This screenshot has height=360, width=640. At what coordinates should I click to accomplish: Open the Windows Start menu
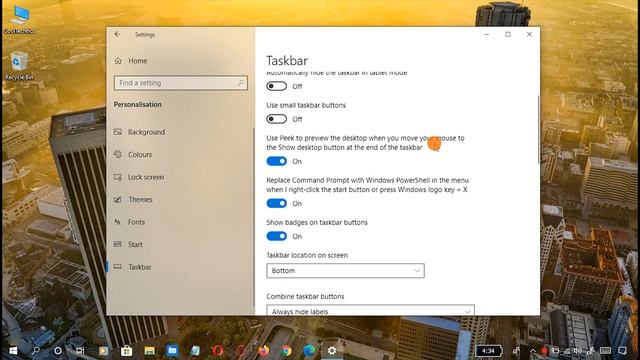pyautogui.click(x=13, y=351)
